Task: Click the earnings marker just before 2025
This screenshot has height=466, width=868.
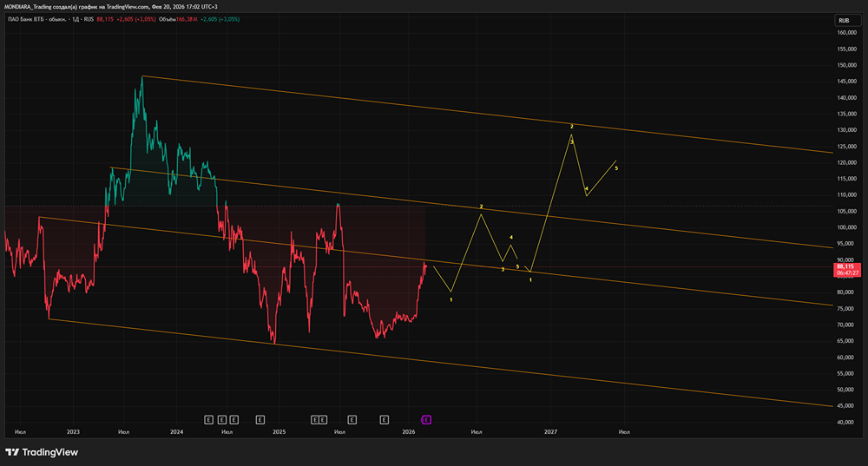Action: (x=260, y=419)
